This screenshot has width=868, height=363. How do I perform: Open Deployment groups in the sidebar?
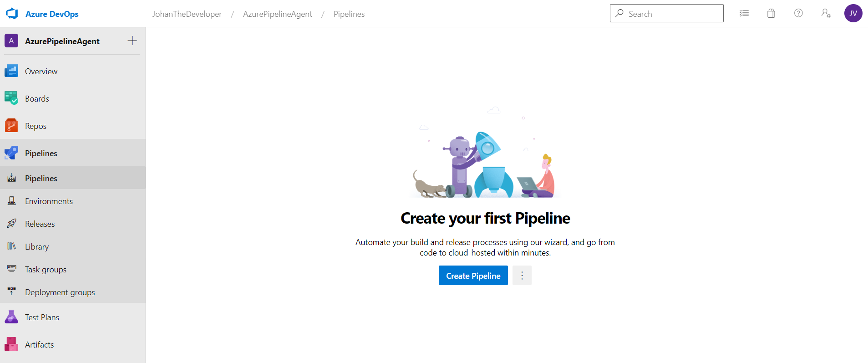[73, 292]
